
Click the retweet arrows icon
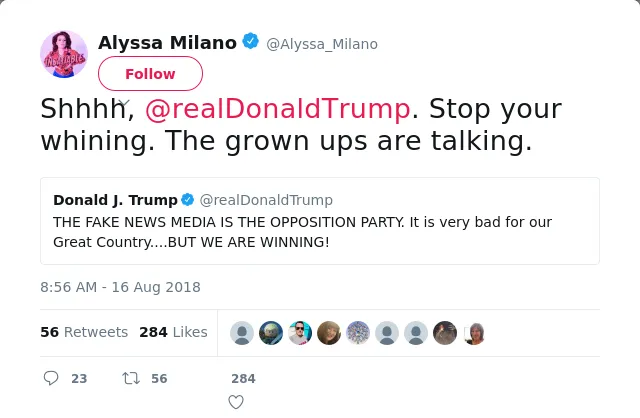pyautogui.click(x=131, y=378)
